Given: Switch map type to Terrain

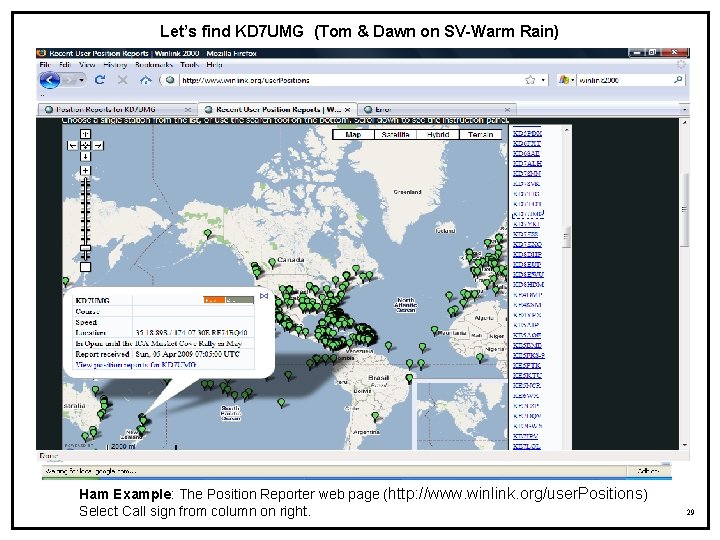Looking at the screenshot, I should point(480,135).
